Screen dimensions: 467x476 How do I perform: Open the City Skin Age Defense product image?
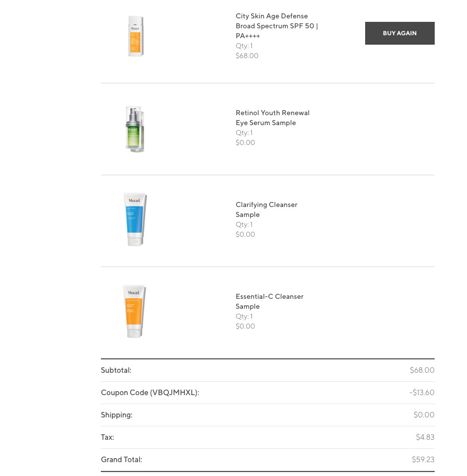point(136,36)
